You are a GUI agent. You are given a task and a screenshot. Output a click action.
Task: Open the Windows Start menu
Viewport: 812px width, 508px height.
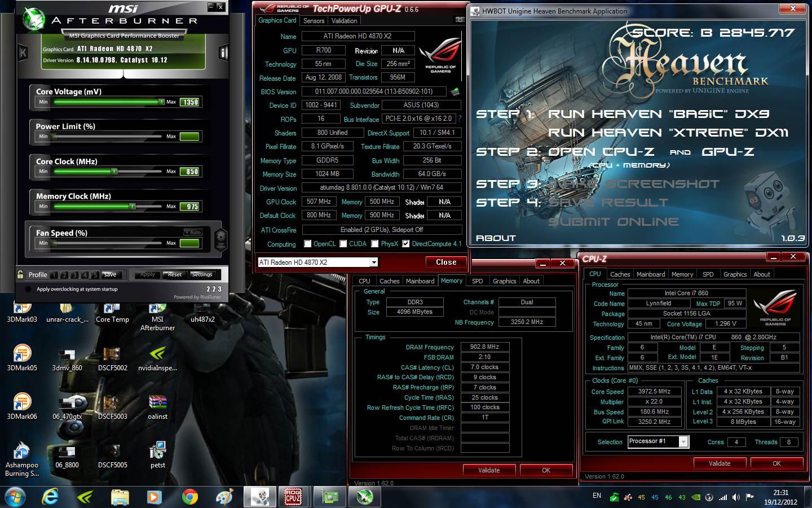tap(15, 497)
